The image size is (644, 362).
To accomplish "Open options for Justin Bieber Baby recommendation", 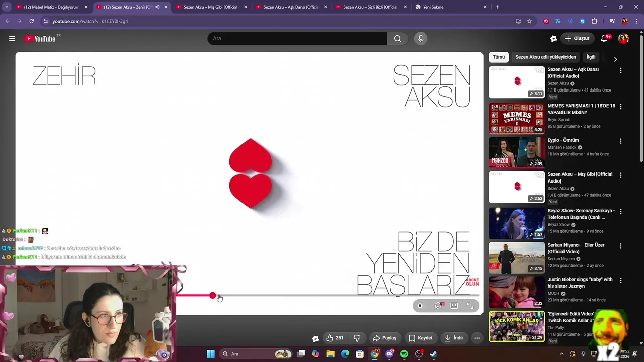I will (x=621, y=280).
